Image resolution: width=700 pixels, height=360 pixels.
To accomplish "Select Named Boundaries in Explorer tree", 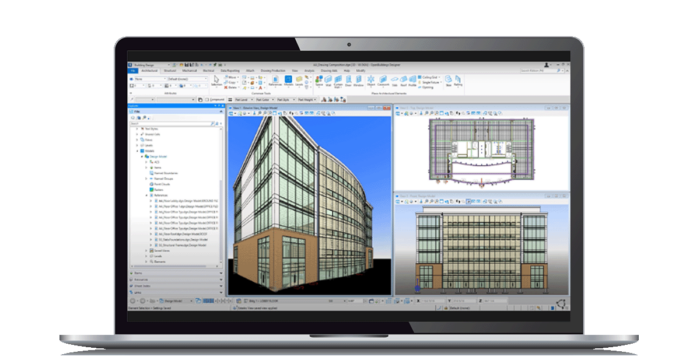I will pyautogui.click(x=165, y=173).
